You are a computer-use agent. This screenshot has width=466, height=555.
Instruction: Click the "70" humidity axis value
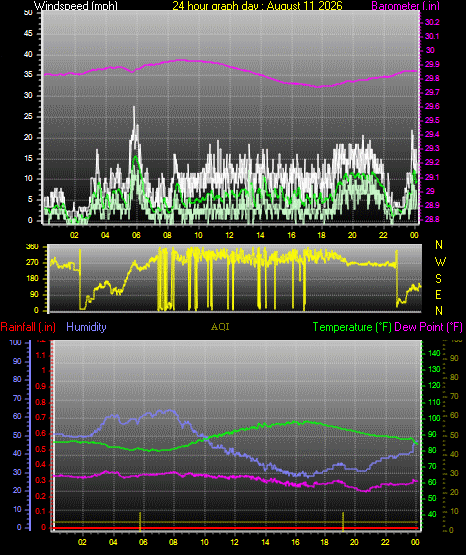click(x=17, y=399)
